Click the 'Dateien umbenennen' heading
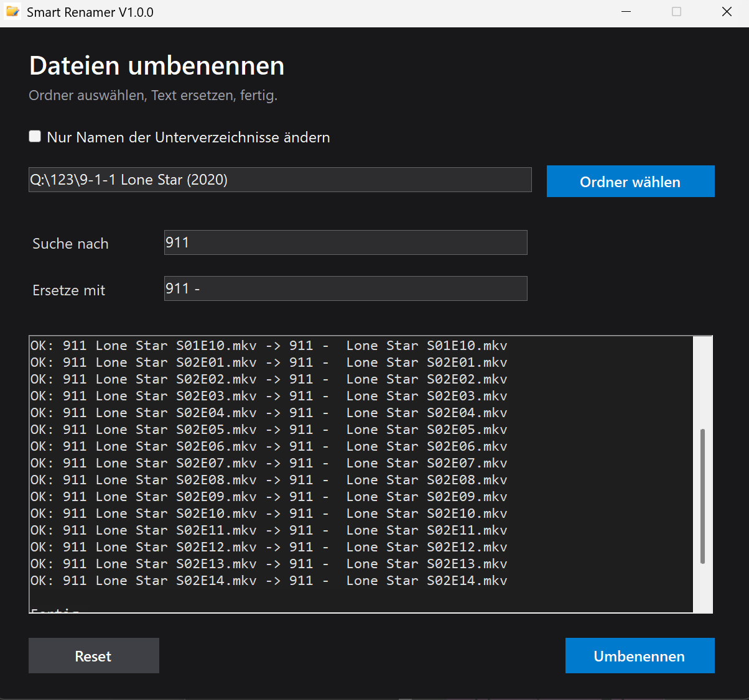 [x=157, y=66]
